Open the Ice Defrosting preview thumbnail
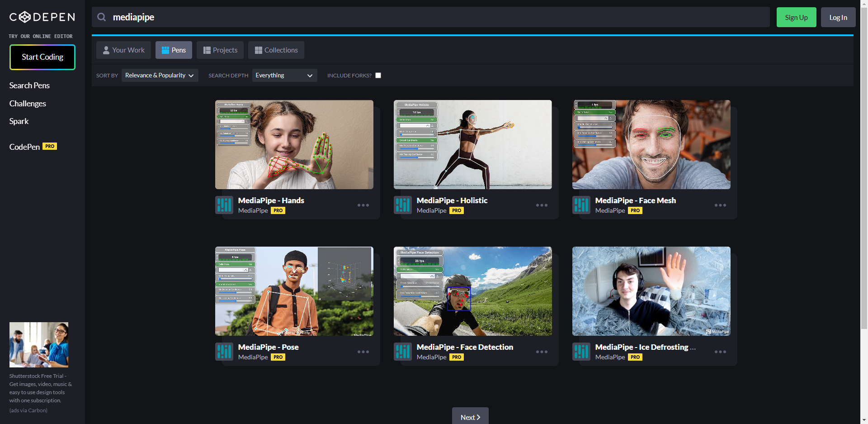Image resolution: width=868 pixels, height=424 pixels. coord(651,291)
